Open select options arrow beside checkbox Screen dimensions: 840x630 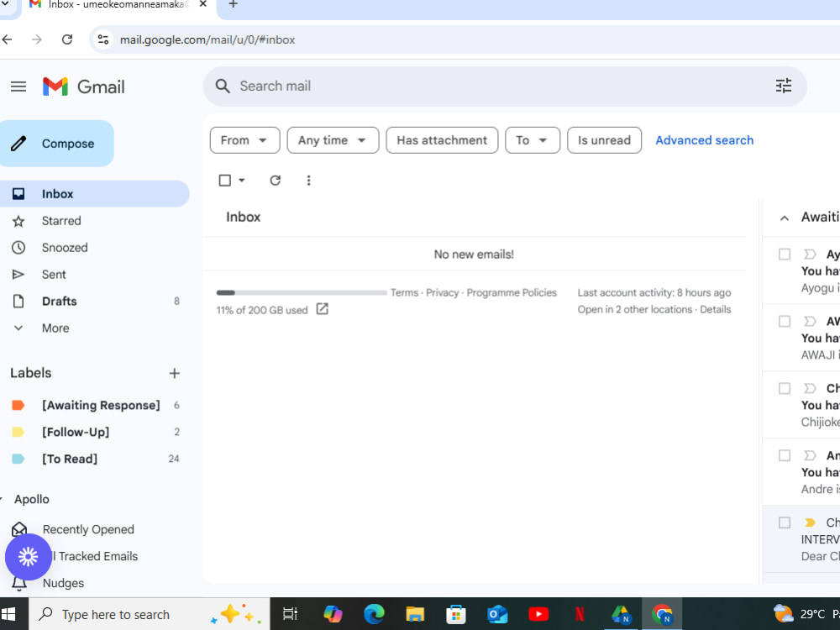tap(242, 181)
